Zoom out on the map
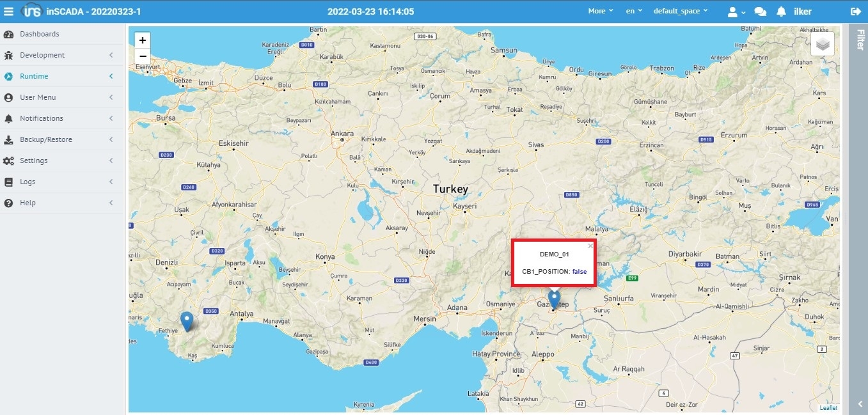This screenshot has height=415, width=868. point(143,56)
